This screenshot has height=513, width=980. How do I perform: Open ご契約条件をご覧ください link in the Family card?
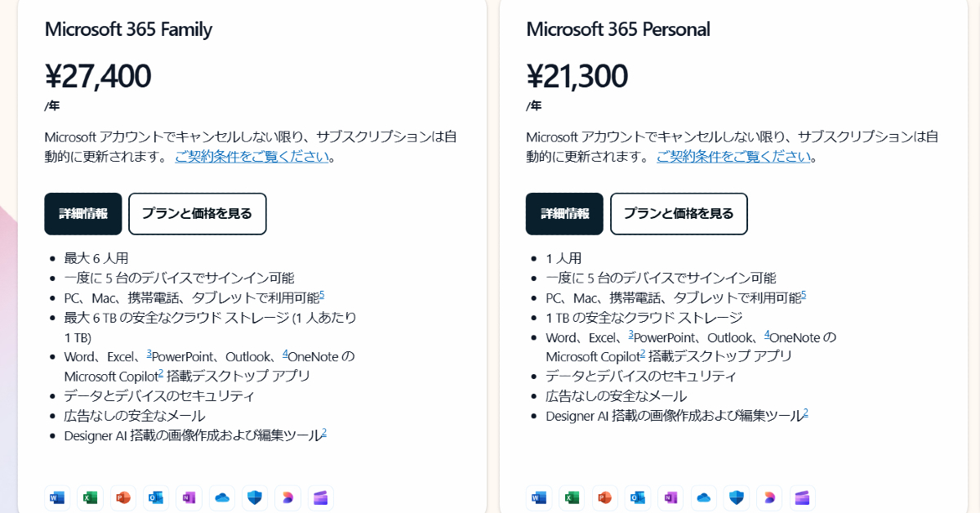252,157
